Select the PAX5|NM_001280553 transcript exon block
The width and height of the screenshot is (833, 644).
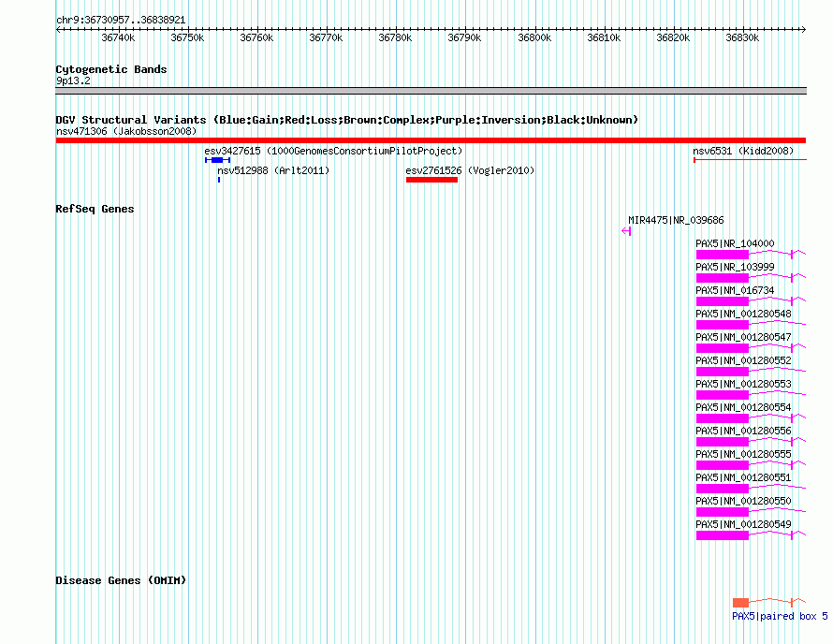[x=722, y=395]
